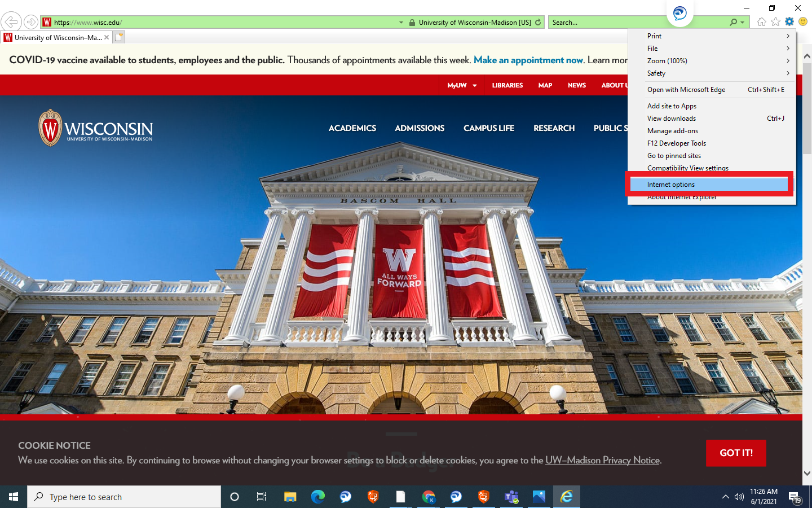
Task: Click the volume speaker icon in the tray
Action: pos(739,497)
